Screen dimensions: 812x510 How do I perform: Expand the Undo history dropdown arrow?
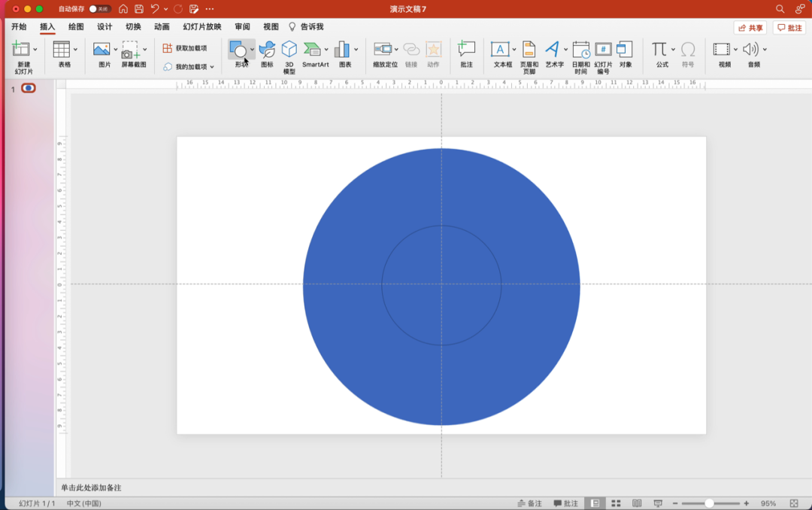pyautogui.click(x=165, y=9)
